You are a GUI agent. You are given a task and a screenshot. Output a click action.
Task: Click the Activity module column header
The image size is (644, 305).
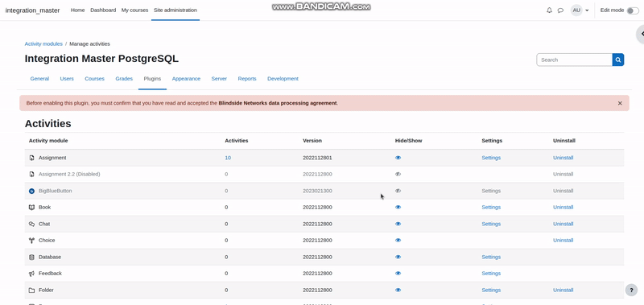pos(48,141)
